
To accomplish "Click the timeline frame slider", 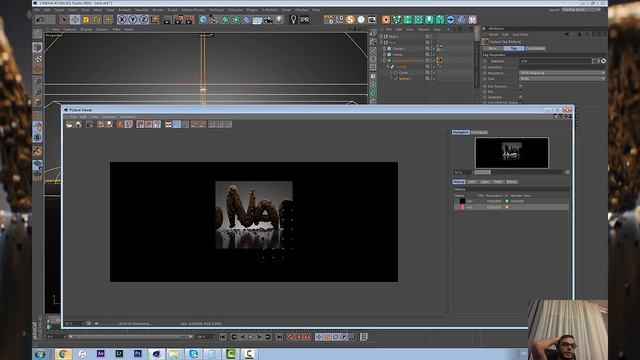I will click(131, 337).
